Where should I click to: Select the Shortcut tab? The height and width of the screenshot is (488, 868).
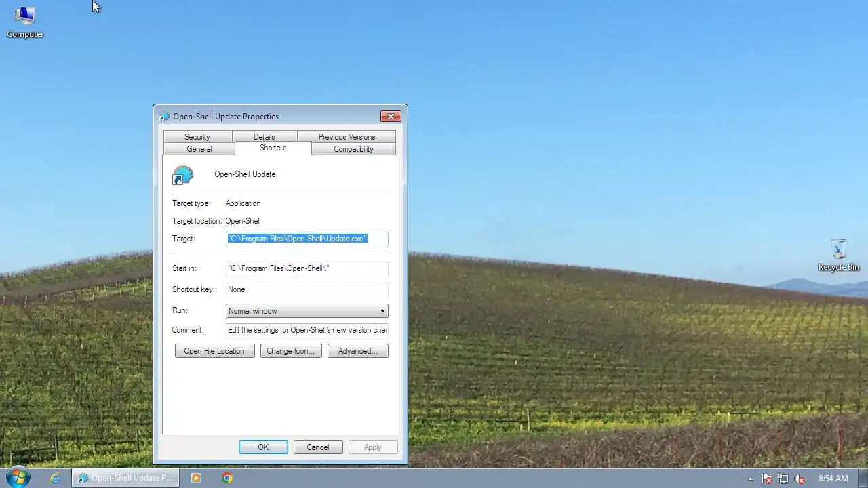pos(273,148)
